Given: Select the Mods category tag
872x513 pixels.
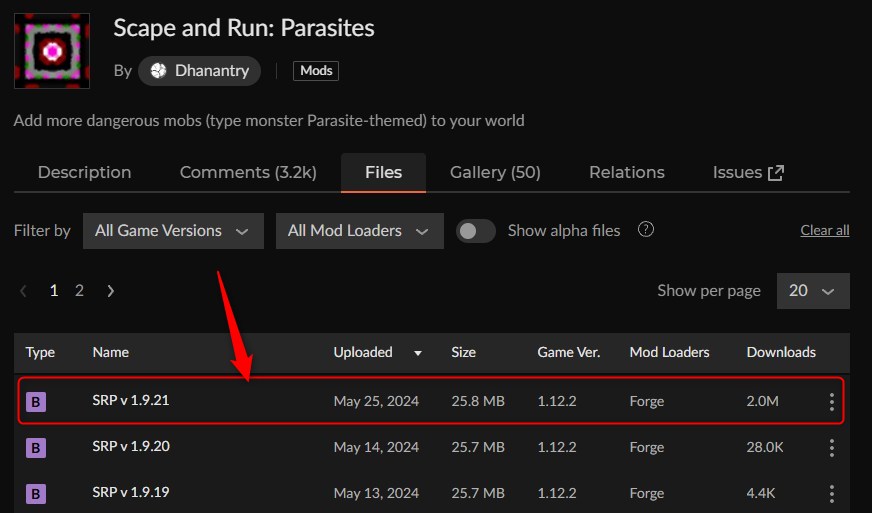Looking at the screenshot, I should pos(316,71).
